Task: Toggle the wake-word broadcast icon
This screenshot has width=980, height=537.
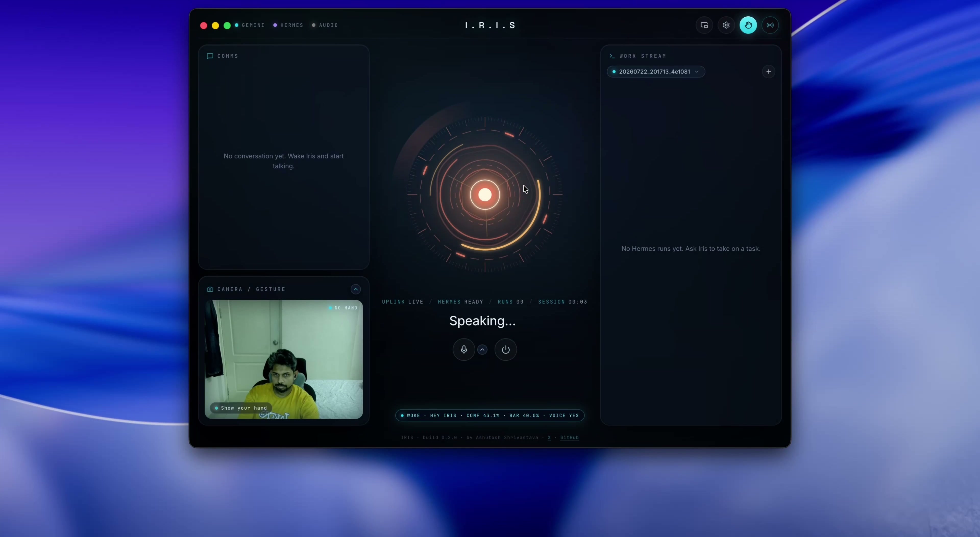Action: pos(770,25)
